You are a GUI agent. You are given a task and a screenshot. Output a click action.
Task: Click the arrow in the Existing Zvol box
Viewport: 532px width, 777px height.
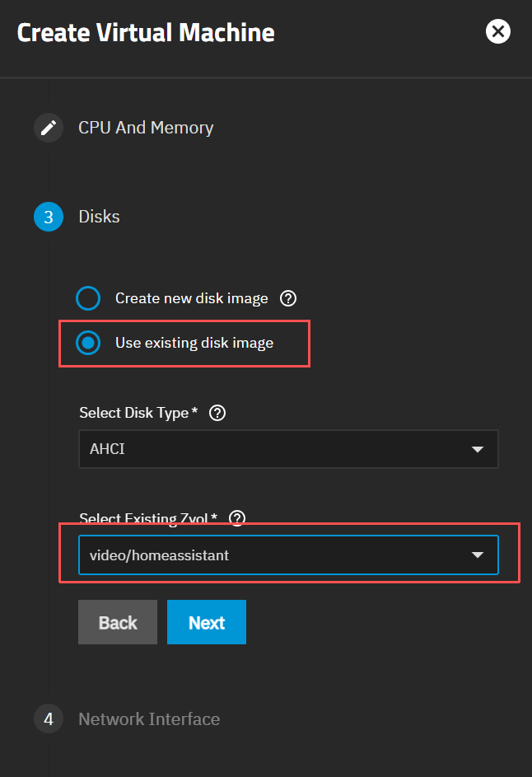click(x=477, y=555)
